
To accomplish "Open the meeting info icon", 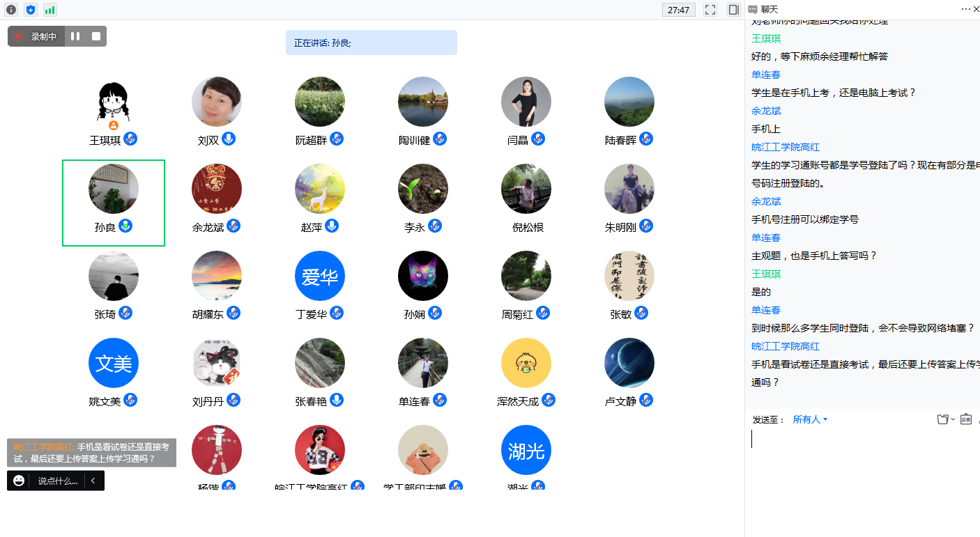I will click(11, 10).
